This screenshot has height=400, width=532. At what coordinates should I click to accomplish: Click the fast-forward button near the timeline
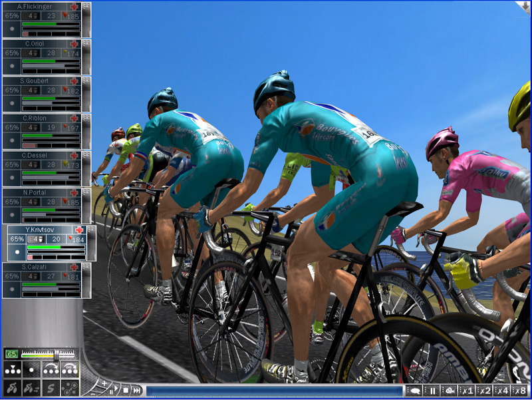[x=136, y=391]
